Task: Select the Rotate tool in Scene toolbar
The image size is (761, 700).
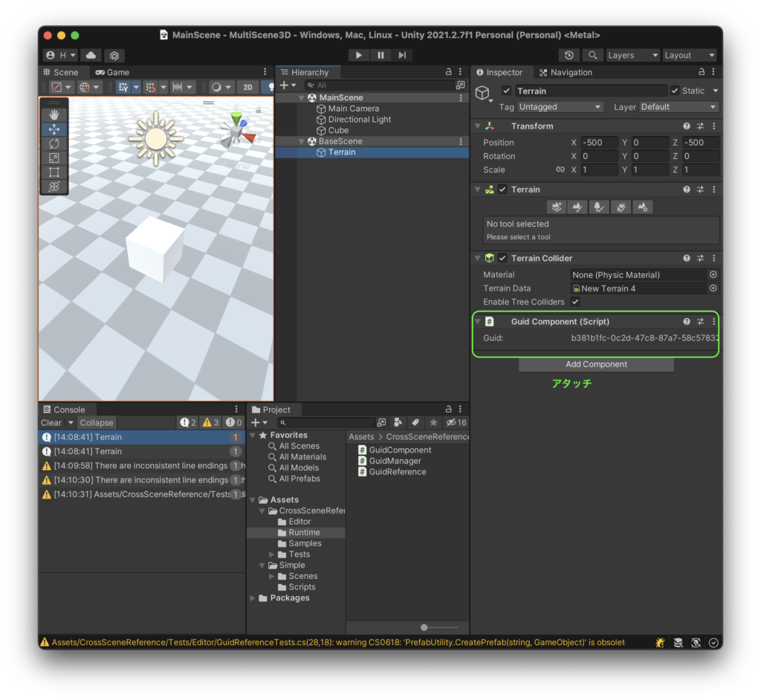Action: [x=54, y=143]
